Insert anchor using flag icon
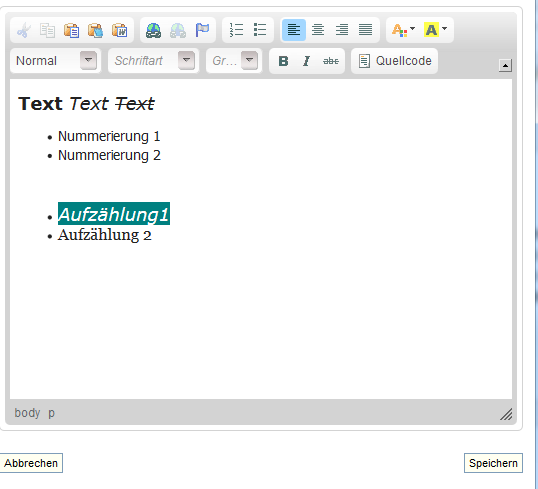Image resolution: width=538 pixels, height=489 pixels. (x=202, y=30)
